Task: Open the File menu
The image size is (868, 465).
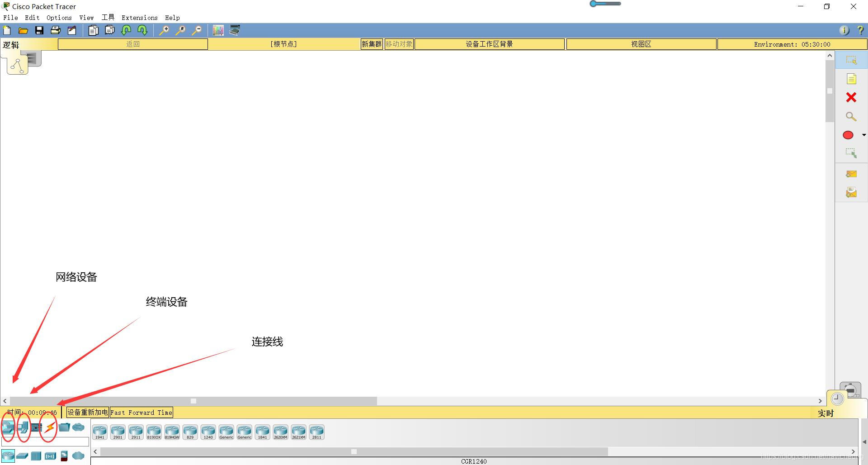Action: coord(10,18)
